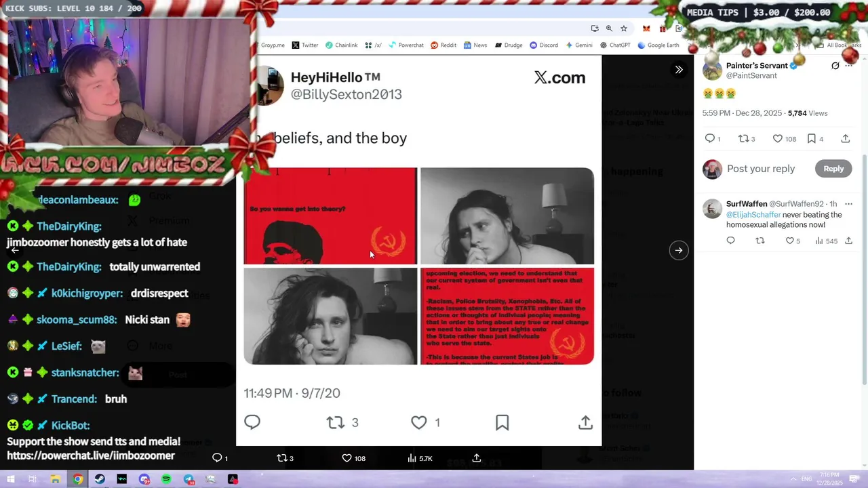The image size is (868, 488).
Task: Open the bottom-left black-and-white portrait image
Action: (330, 317)
